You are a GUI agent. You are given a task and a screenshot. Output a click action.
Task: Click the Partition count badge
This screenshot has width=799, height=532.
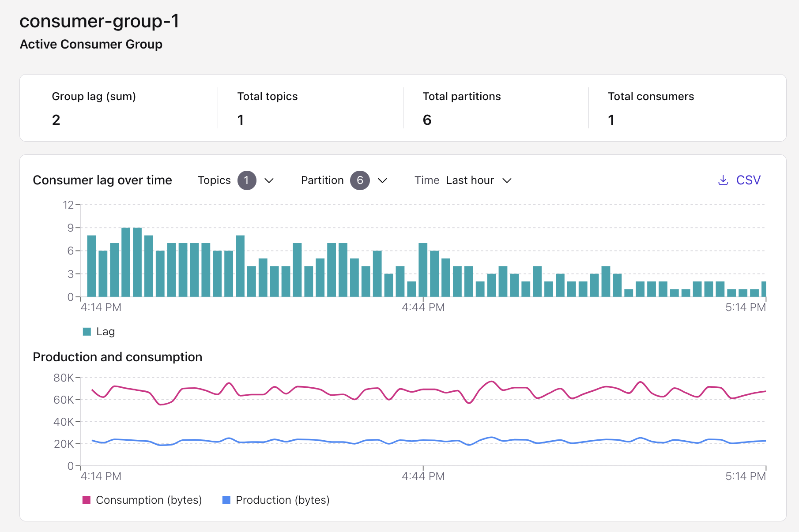coord(360,180)
